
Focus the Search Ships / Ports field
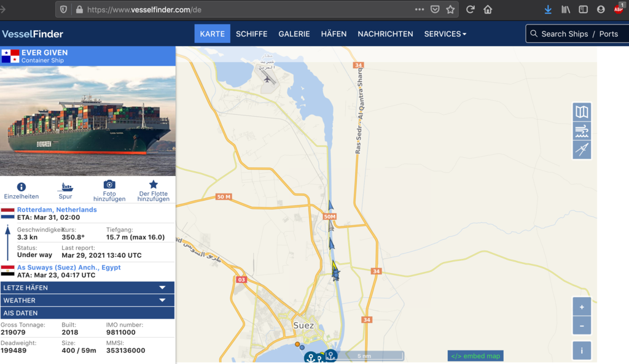click(x=577, y=34)
